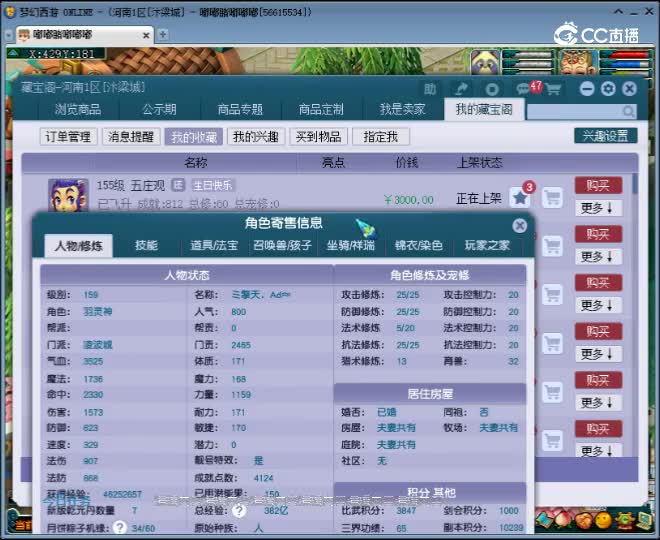Click the 生日快乐 tag on listing

[213, 185]
